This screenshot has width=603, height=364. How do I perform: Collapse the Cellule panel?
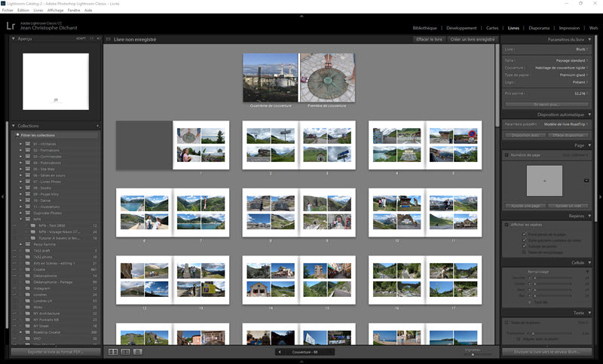(x=589, y=262)
